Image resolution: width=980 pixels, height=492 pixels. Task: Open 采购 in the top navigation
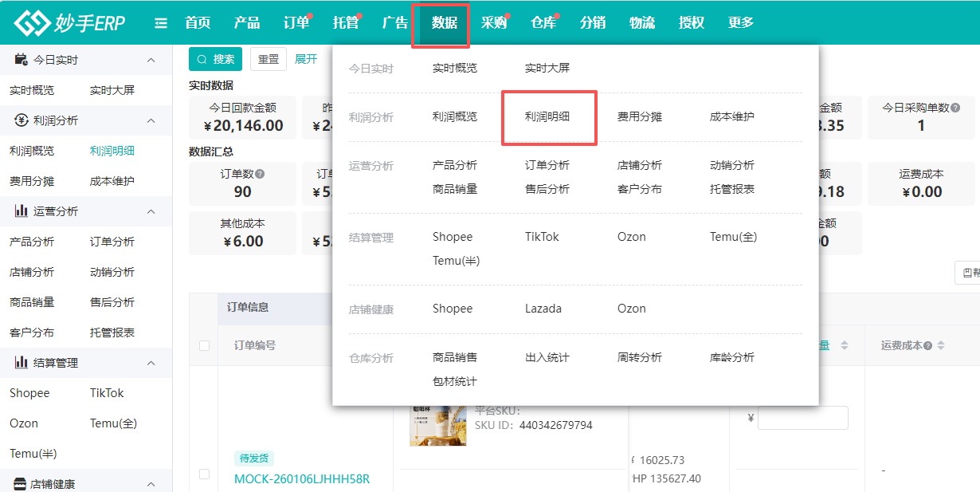[x=494, y=23]
